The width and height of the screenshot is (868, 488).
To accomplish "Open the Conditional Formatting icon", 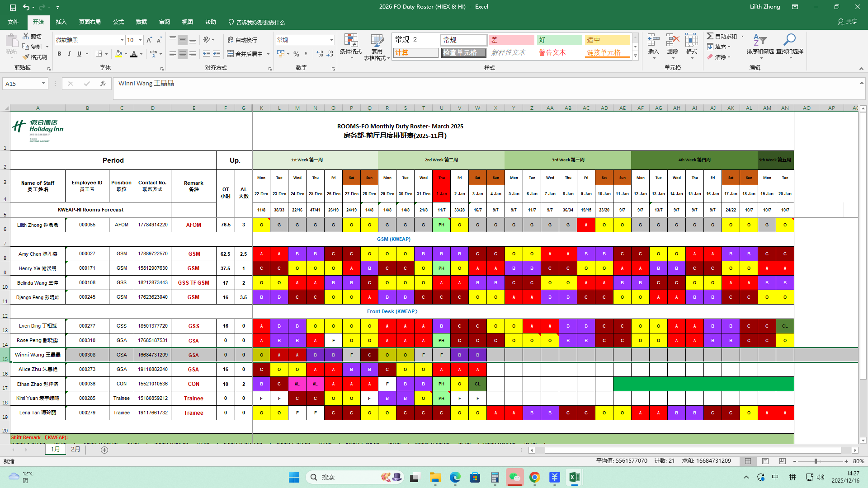I will coord(351,41).
